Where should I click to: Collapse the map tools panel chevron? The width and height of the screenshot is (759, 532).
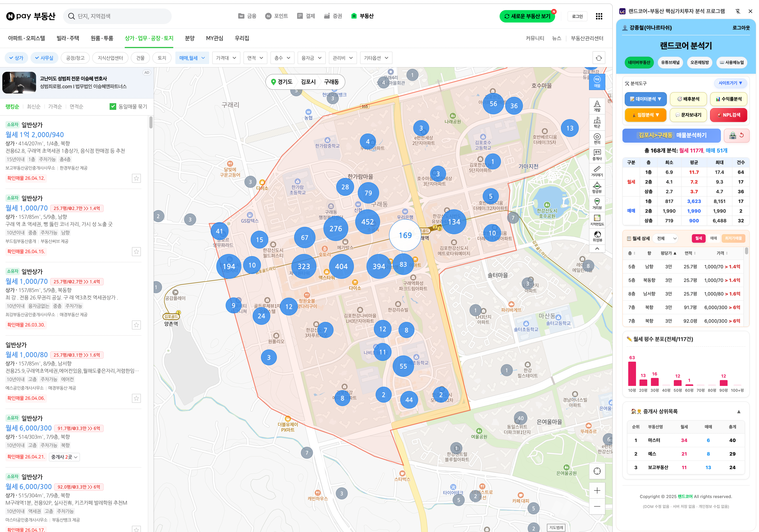[597, 249]
